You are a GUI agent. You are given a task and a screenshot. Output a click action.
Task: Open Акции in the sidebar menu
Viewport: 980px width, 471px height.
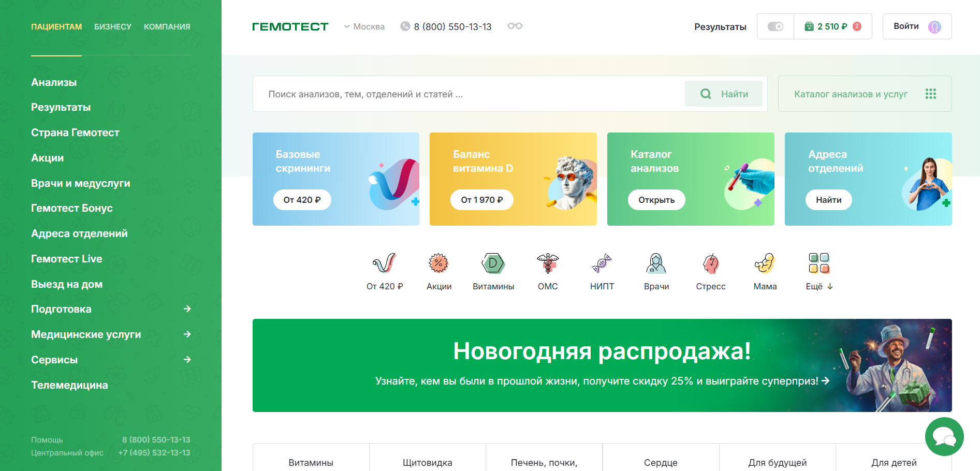point(47,158)
